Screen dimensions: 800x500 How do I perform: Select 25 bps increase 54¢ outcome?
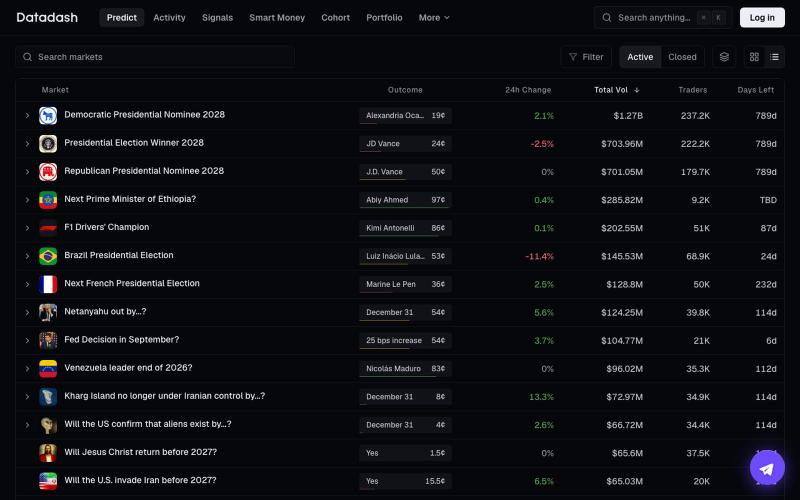click(405, 340)
